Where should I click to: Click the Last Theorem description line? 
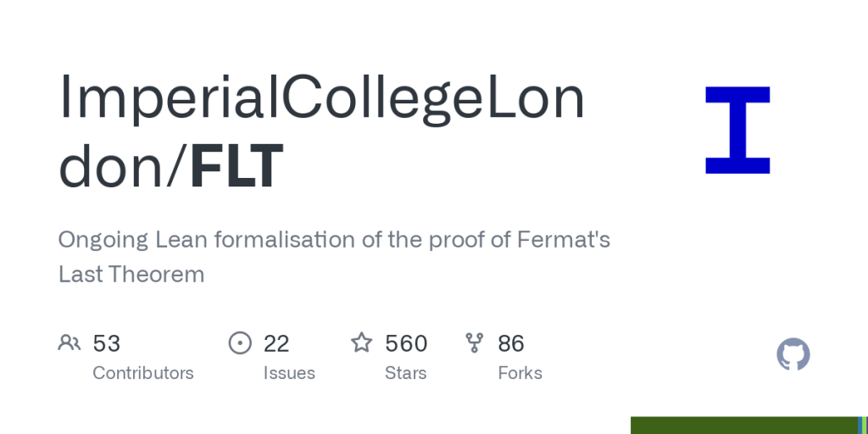[131, 274]
